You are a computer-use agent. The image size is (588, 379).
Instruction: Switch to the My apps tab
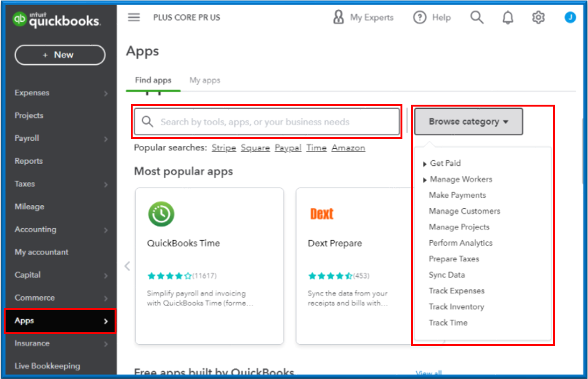tap(205, 80)
